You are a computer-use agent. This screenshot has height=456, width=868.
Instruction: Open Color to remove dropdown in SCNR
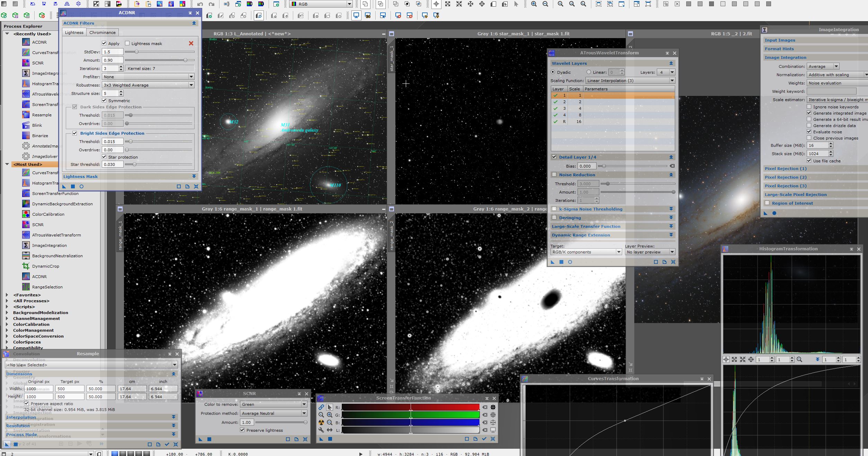(x=274, y=404)
